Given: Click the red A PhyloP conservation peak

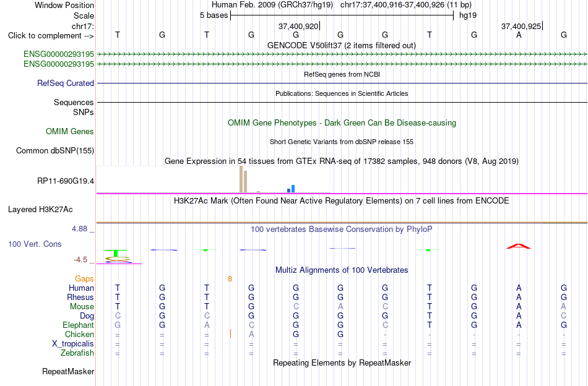Looking at the screenshot, I should pyautogui.click(x=519, y=246).
